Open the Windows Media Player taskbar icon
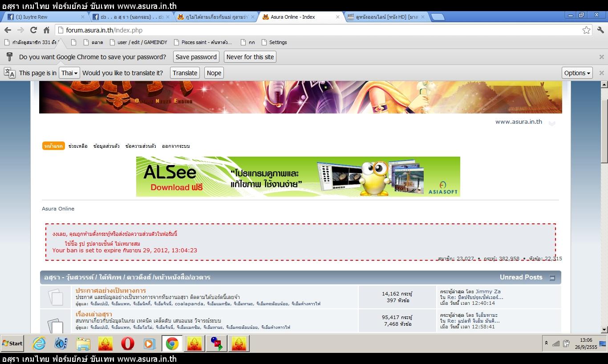Viewport: 608px width, 364px height. click(x=150, y=344)
